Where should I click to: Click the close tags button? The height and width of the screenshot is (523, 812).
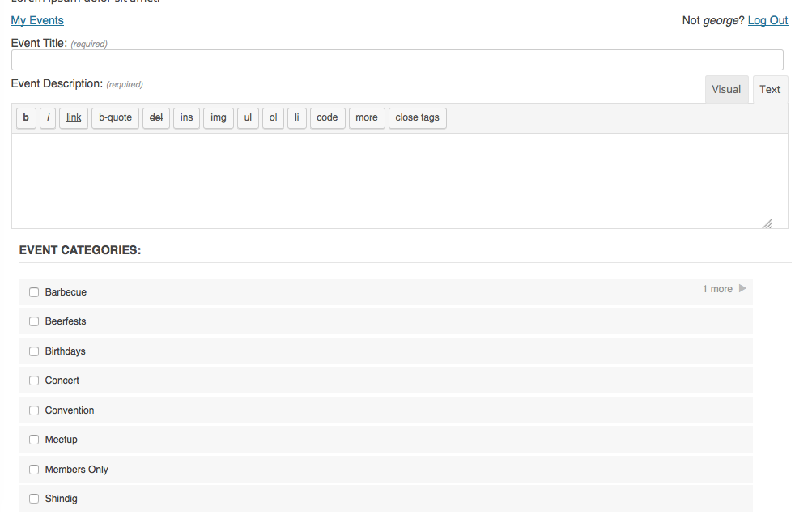point(417,118)
